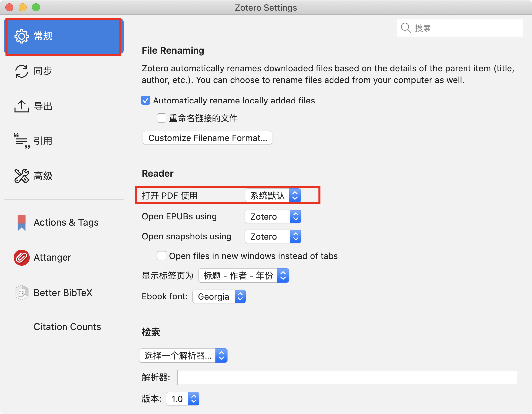Select the Export (导出) upload icon
This screenshot has width=532, height=414.
tap(22, 106)
